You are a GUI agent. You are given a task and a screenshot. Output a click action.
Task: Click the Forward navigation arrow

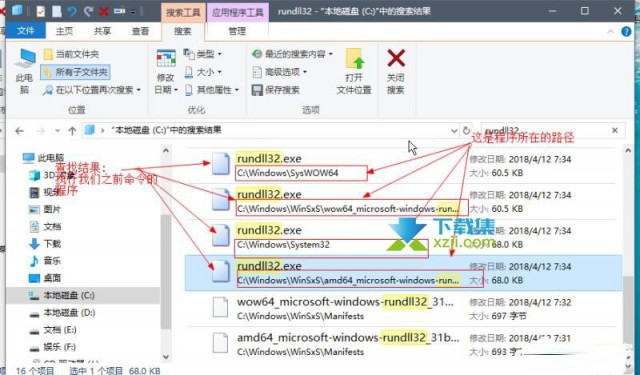pos(40,131)
